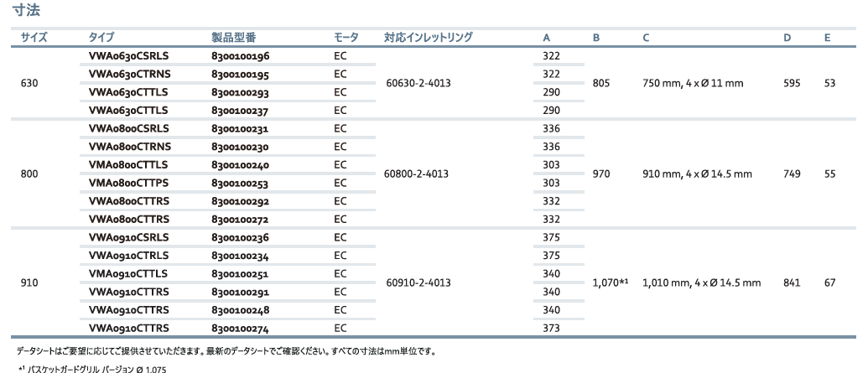This screenshot has height=373, width=868.
Task: Select product number 8300100236
Action: tap(240, 238)
